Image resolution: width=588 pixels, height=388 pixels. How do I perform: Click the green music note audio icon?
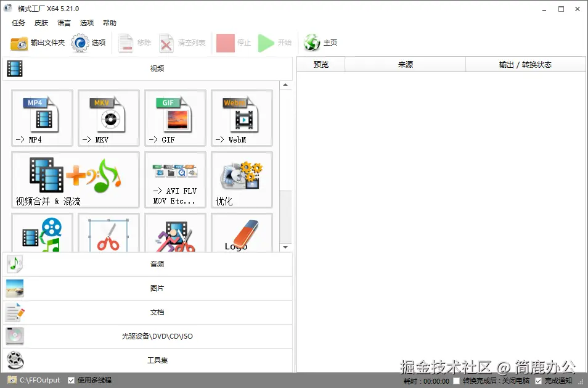(15, 264)
